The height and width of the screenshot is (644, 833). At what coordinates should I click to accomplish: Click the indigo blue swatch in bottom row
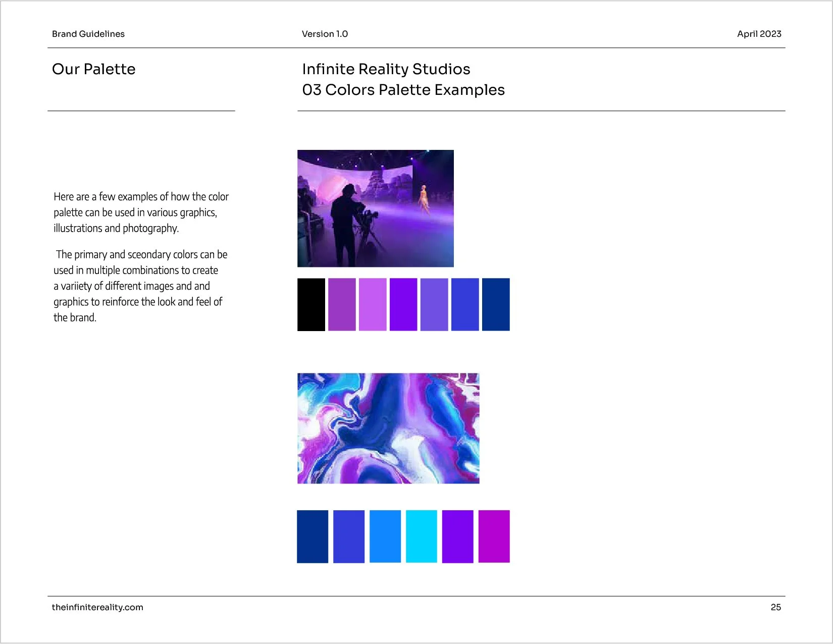[x=349, y=536]
